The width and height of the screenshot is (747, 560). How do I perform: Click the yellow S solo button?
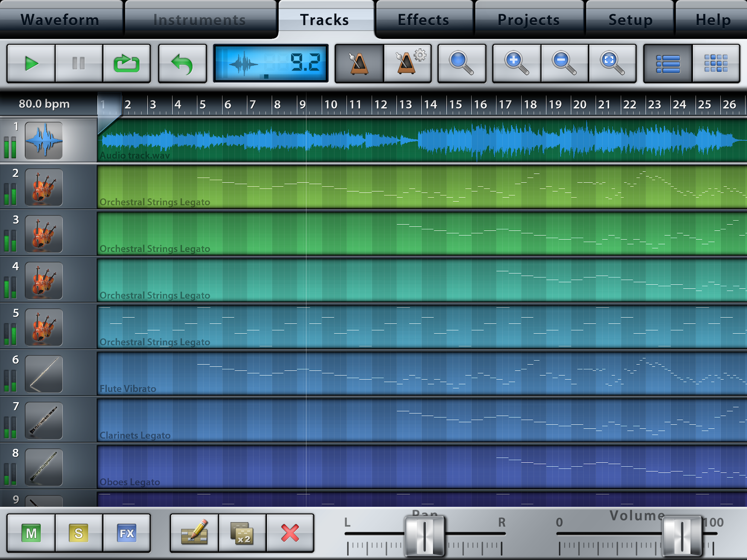pyautogui.click(x=79, y=533)
